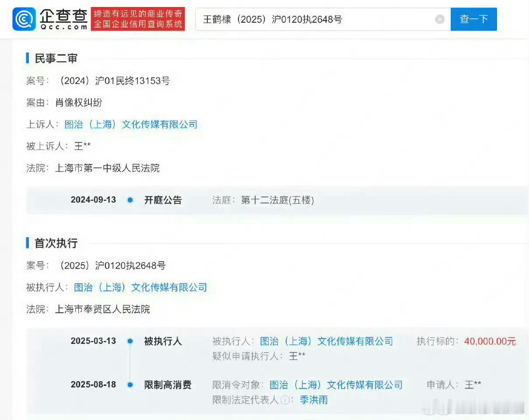Click 疑似申请执行人 name 王**
The image size is (529, 420).
297,356
